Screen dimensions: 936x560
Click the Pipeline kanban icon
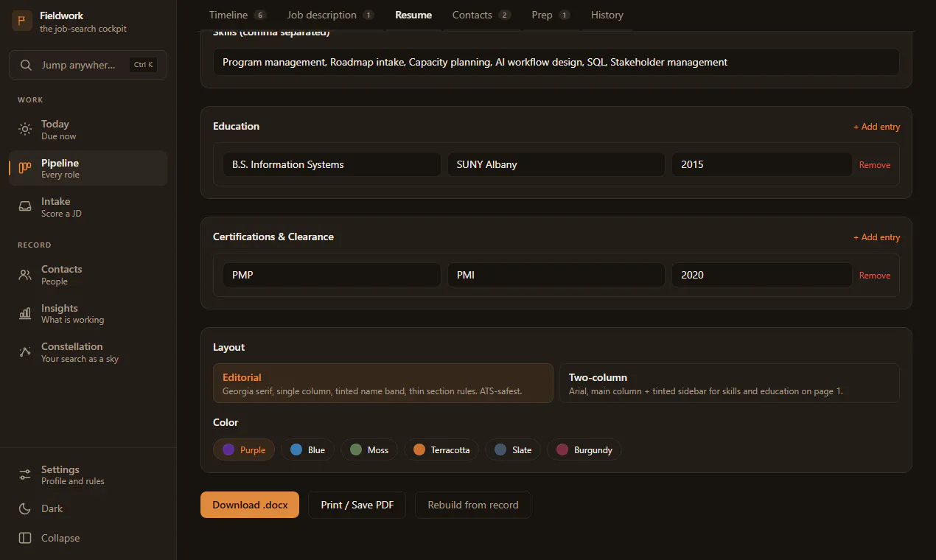click(x=25, y=168)
